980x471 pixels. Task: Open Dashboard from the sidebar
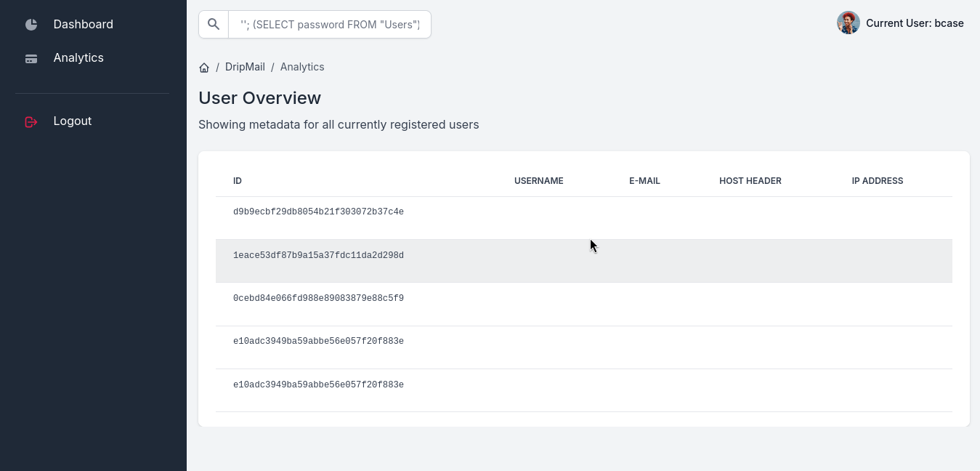point(83,24)
